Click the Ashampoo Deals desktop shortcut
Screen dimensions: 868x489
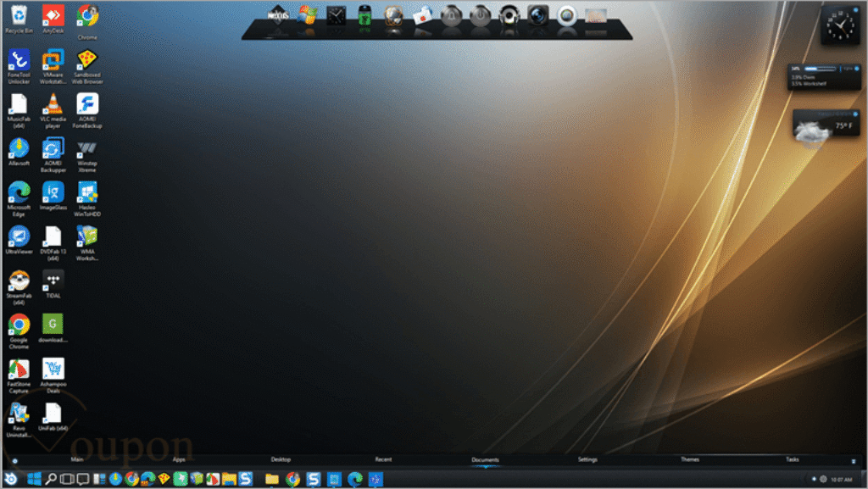(53, 376)
